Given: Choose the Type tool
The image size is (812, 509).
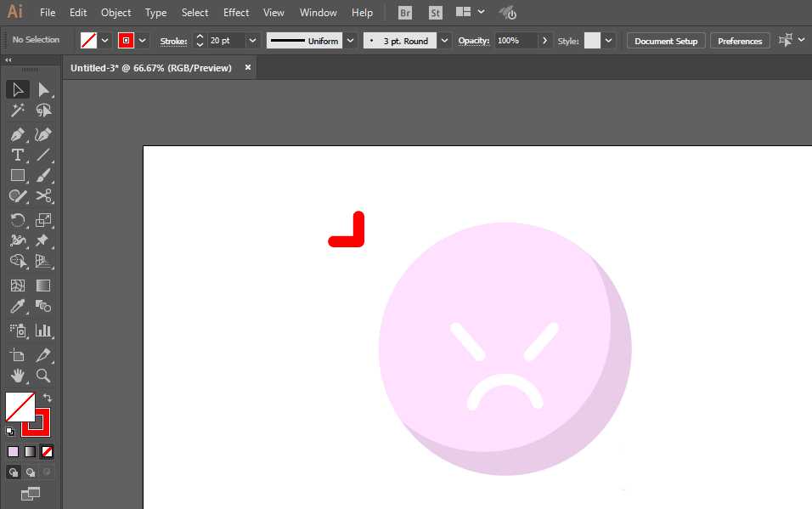Looking at the screenshot, I should click(18, 155).
